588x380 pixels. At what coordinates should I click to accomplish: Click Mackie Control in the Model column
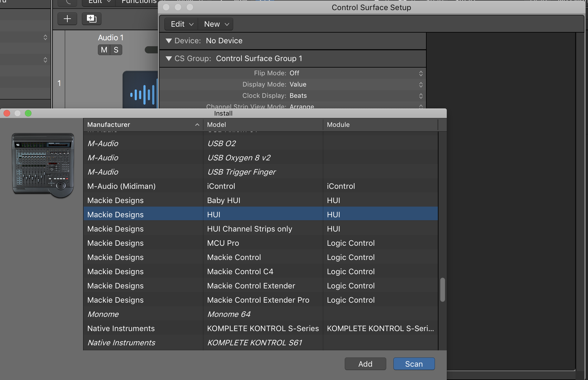pos(234,257)
